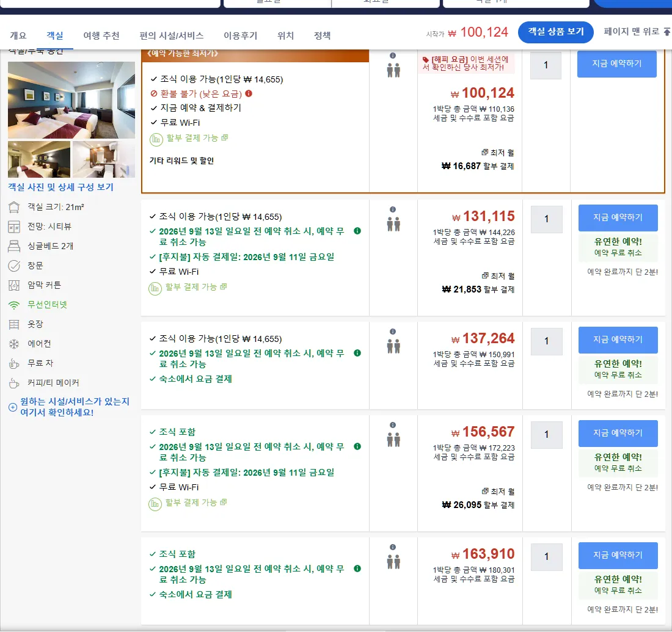Click 페이지 맨 위로 to jump to top
Screen dimensions: 672x632
pyautogui.click(x=637, y=31)
